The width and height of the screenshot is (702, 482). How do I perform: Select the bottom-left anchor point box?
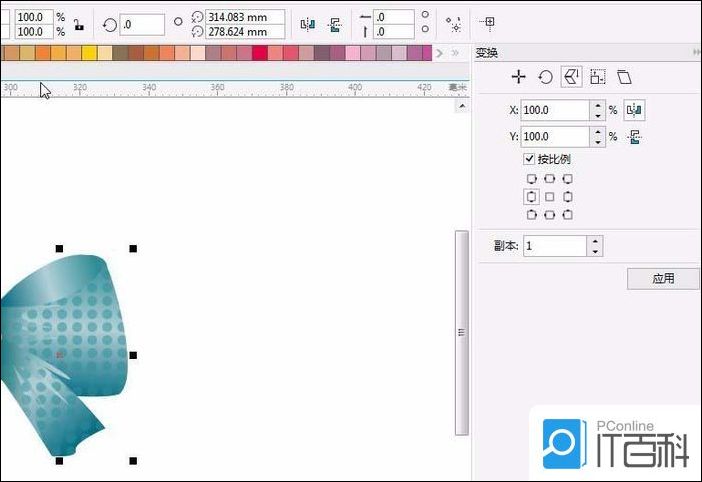coord(531,214)
